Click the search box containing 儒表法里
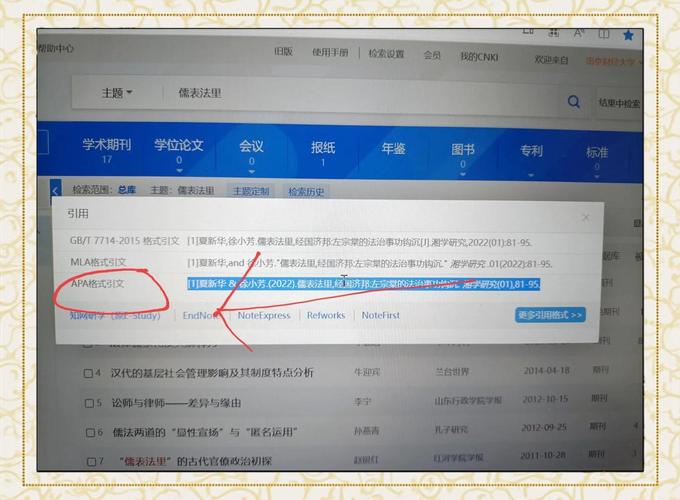680x500 pixels. [360, 96]
